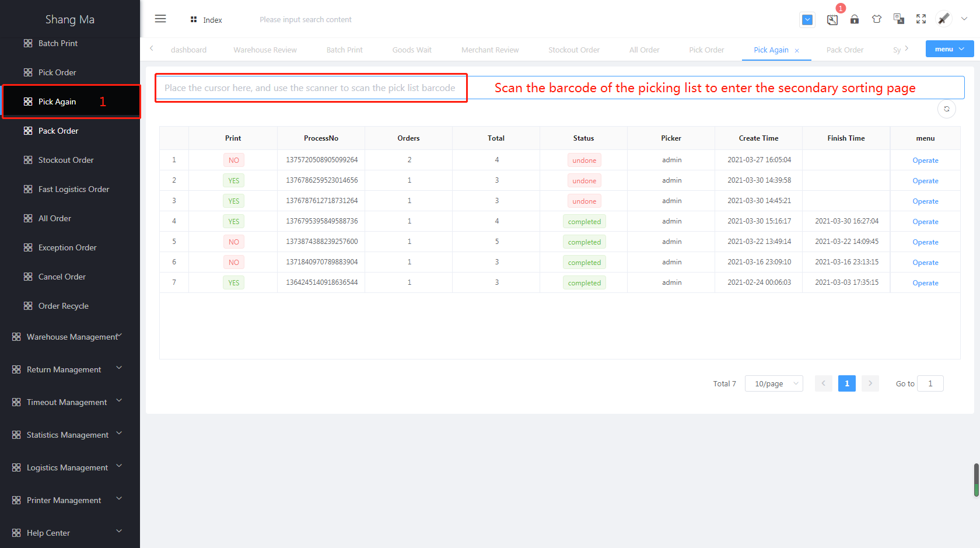Expand Help Center section
The image size is (980, 548).
tap(70, 533)
